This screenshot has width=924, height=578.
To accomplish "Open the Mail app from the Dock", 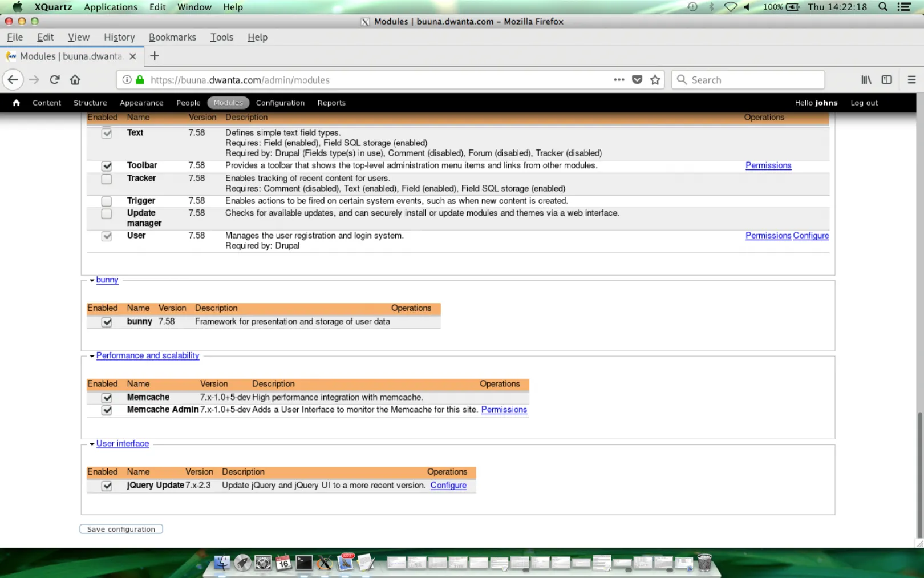I will pos(346,563).
